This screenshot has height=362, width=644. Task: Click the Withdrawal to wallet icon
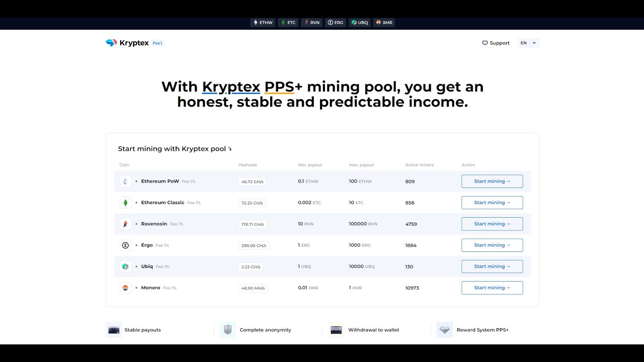336,330
